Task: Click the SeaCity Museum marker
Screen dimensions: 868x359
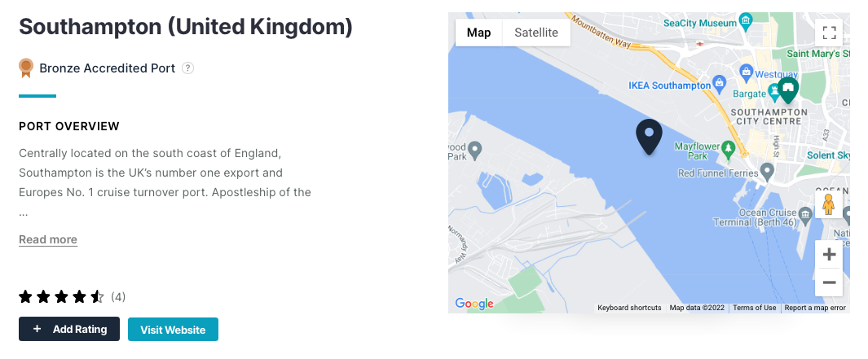Action: pos(747,23)
